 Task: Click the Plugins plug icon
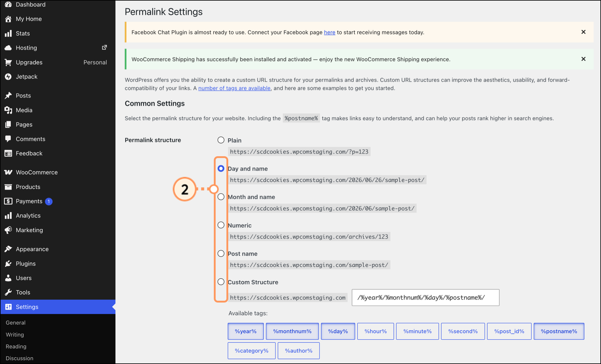[x=8, y=264]
